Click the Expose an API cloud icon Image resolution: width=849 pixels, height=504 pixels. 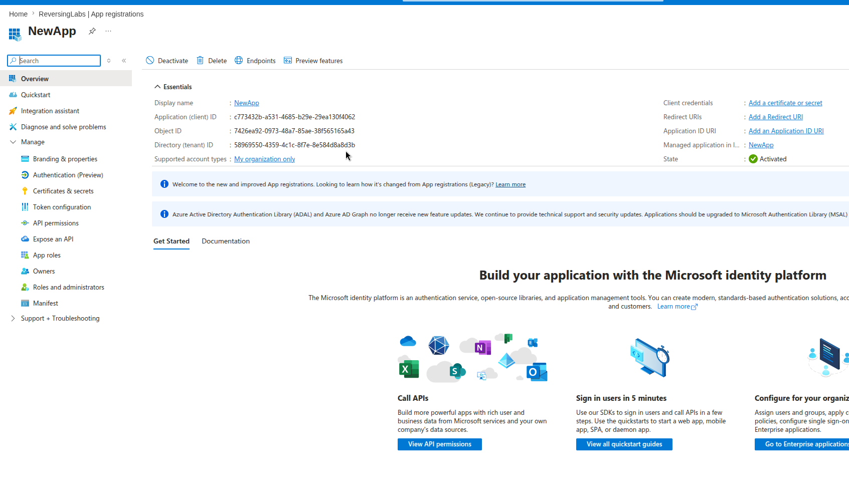pyautogui.click(x=25, y=239)
